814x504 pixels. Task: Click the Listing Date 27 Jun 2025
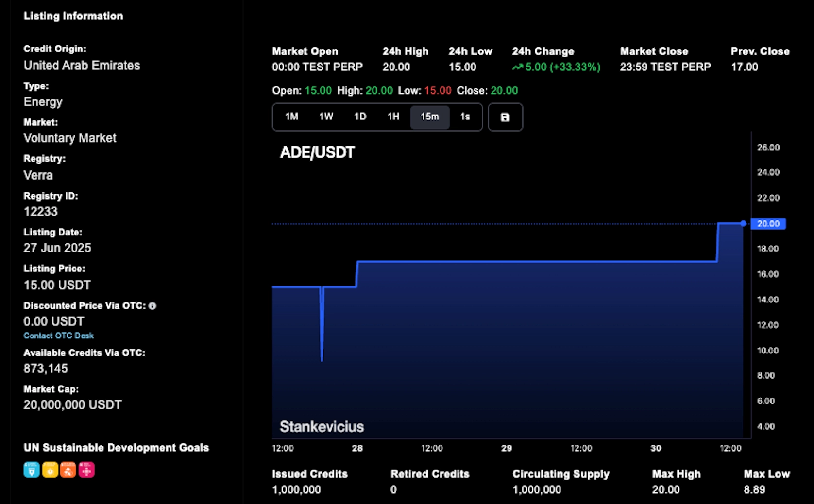pos(57,248)
